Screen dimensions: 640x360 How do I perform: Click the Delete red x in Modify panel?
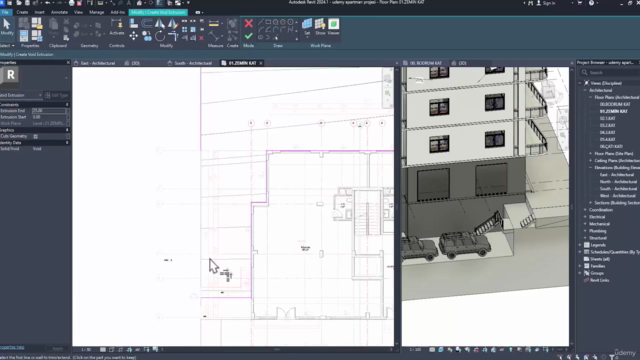point(201,38)
